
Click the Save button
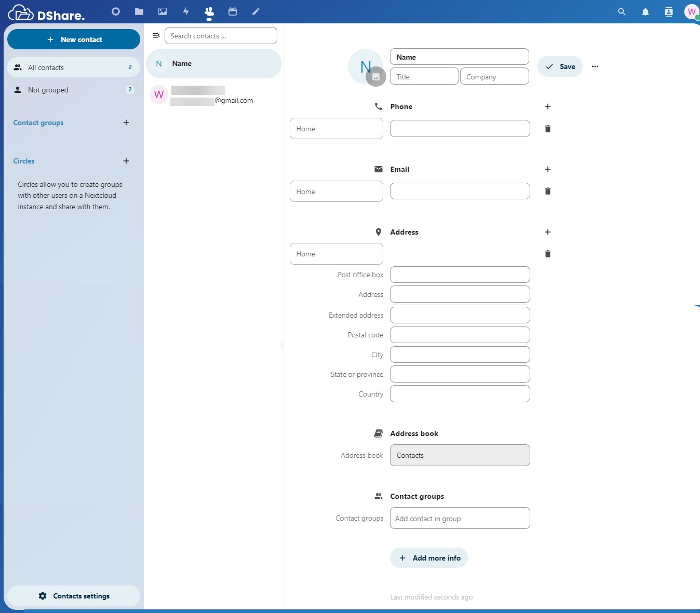point(560,66)
